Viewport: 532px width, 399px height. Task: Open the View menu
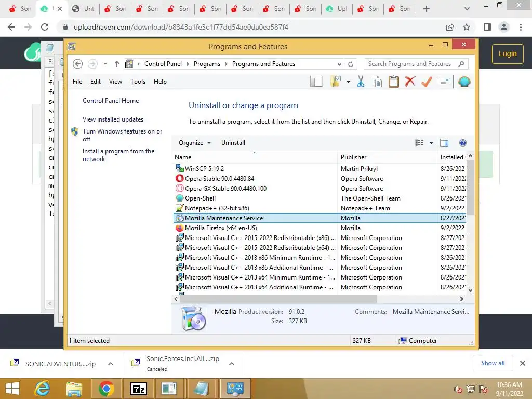click(x=115, y=82)
